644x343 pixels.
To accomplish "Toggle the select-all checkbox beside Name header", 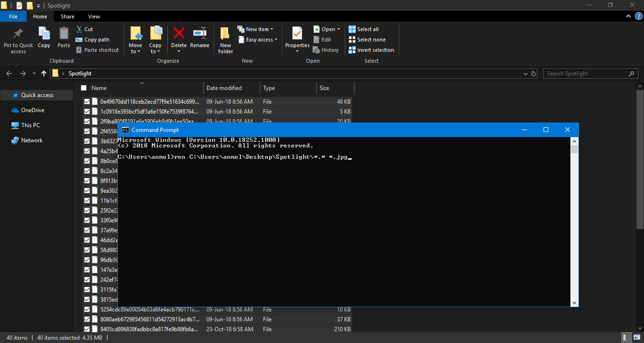I will (x=84, y=88).
